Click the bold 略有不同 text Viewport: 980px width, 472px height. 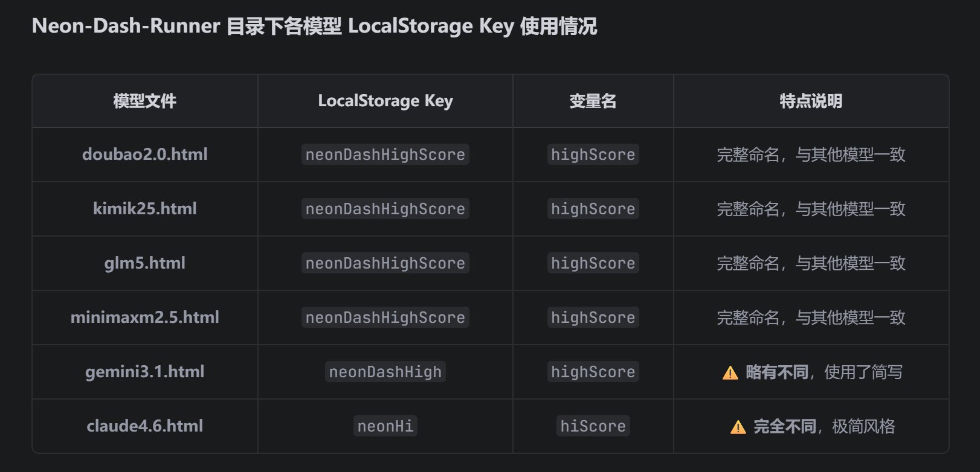777,372
